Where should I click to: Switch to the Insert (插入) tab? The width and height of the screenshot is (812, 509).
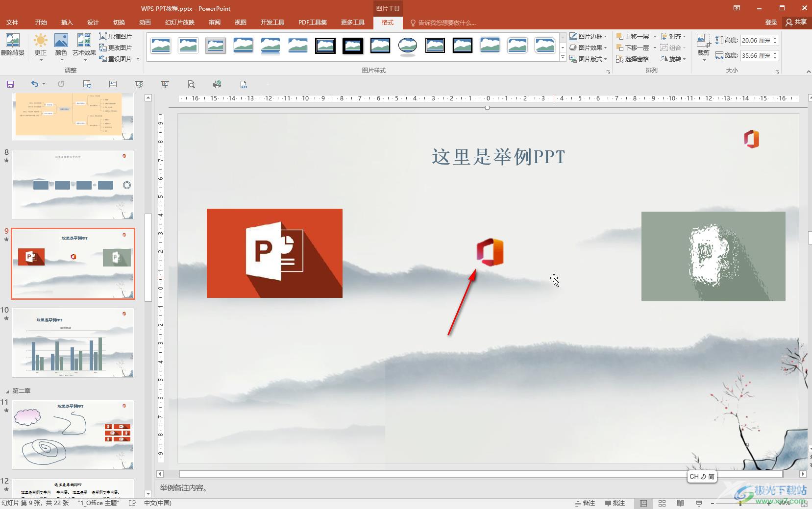coord(67,23)
